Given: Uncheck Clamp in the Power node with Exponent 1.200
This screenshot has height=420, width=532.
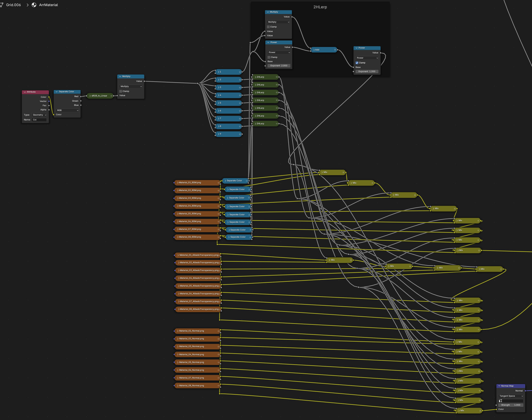Looking at the screenshot, I should 357,63.
